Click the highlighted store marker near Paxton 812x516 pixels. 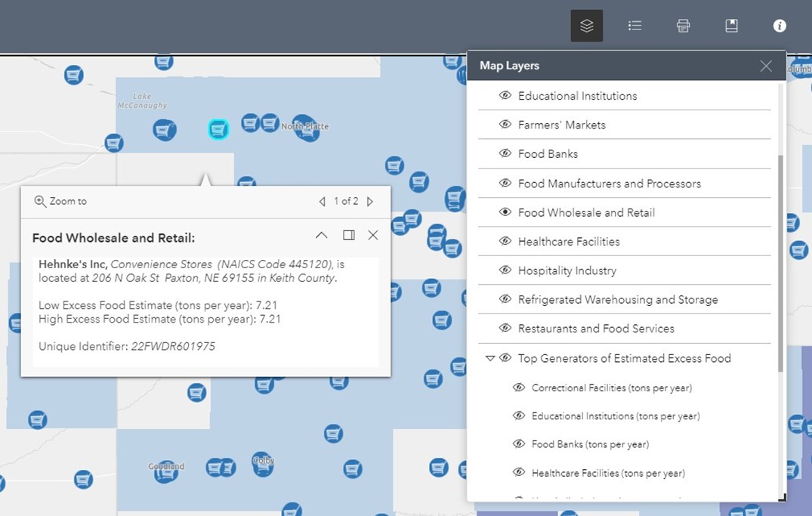point(218,129)
